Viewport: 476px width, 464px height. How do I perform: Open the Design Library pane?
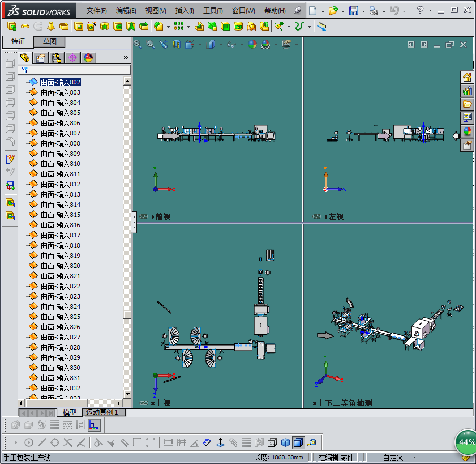click(x=467, y=91)
